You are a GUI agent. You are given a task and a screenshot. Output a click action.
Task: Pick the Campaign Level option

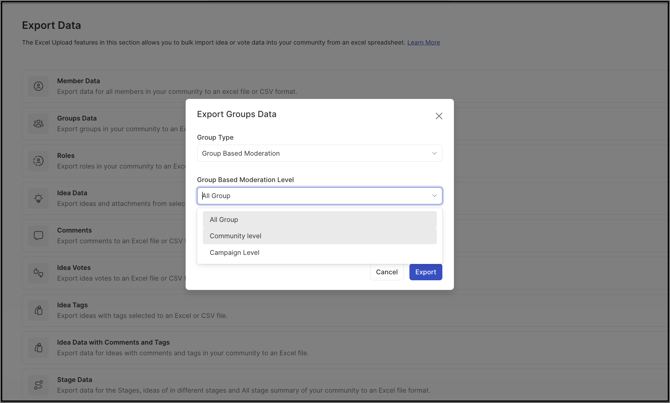click(235, 253)
